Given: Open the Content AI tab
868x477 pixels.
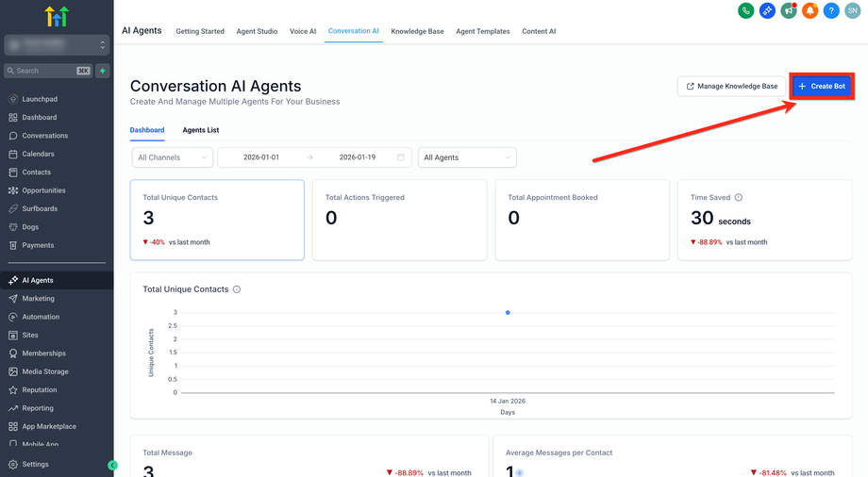Looking at the screenshot, I should coord(539,31).
